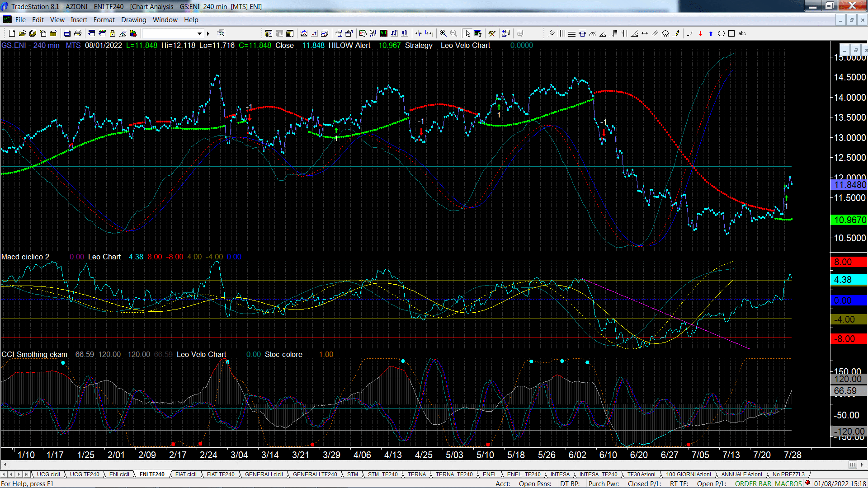868x488 pixels.
Task: Click MACROS in status bar
Action: click(788, 484)
